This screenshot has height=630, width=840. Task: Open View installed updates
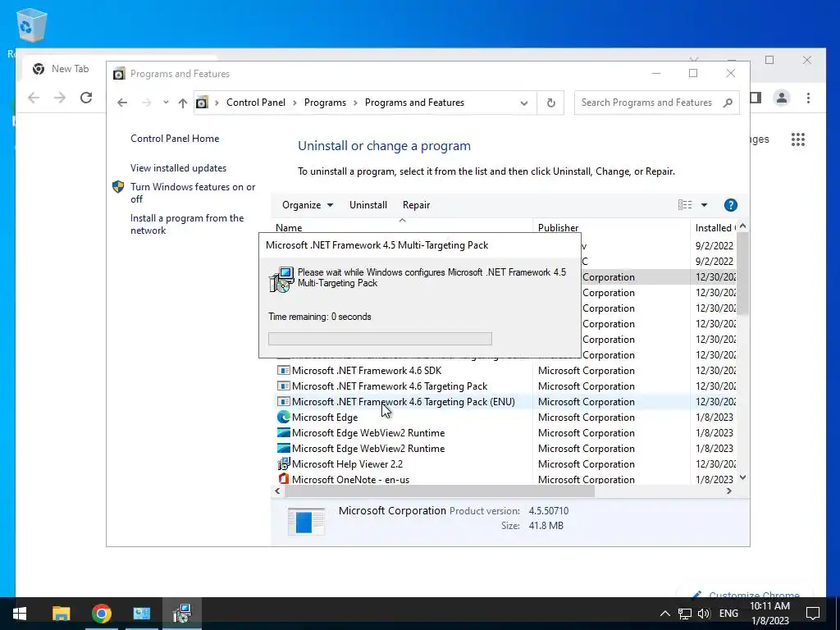[x=178, y=167]
